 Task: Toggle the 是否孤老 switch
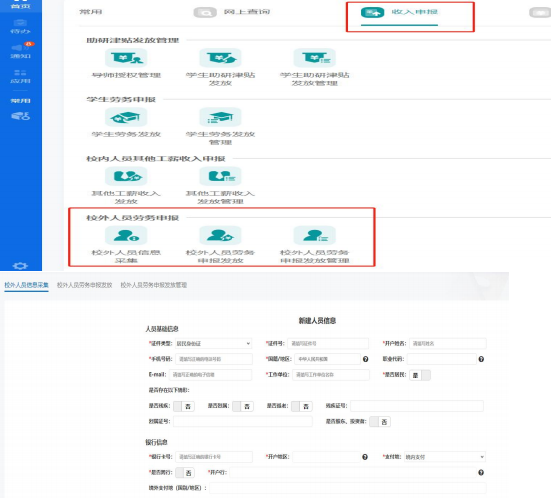point(302,406)
